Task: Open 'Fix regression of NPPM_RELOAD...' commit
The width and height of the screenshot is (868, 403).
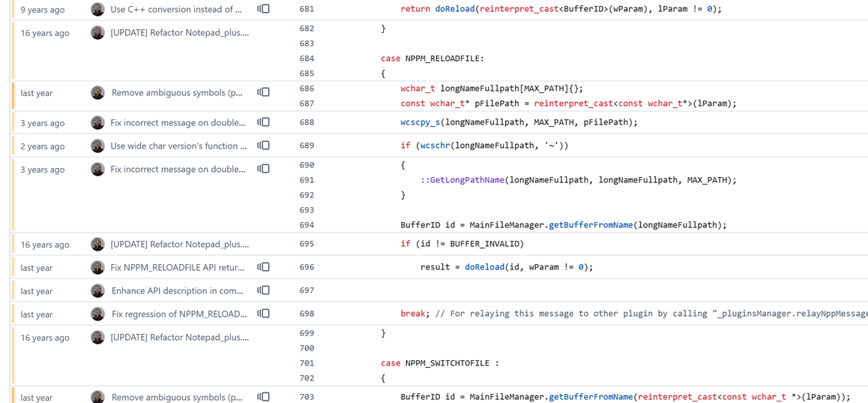Action: [179, 314]
